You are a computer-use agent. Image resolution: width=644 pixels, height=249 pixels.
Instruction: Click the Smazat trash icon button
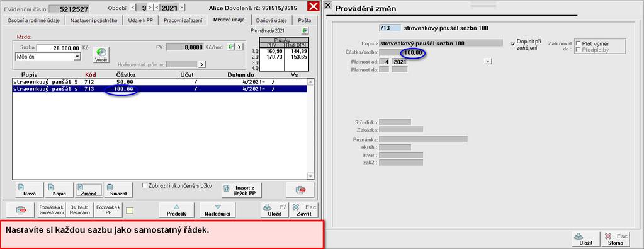118,190
